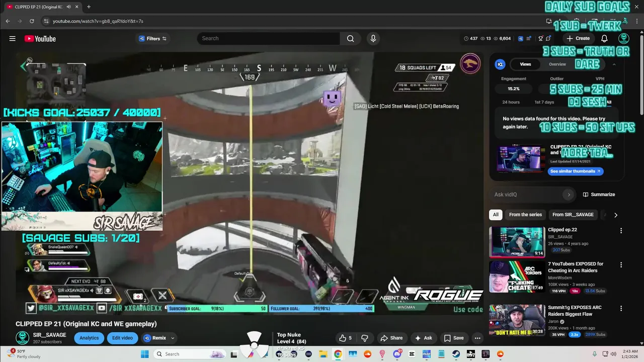This screenshot has width=644, height=362.
Task: Reload the page in Chrome
Action: pos(32,21)
